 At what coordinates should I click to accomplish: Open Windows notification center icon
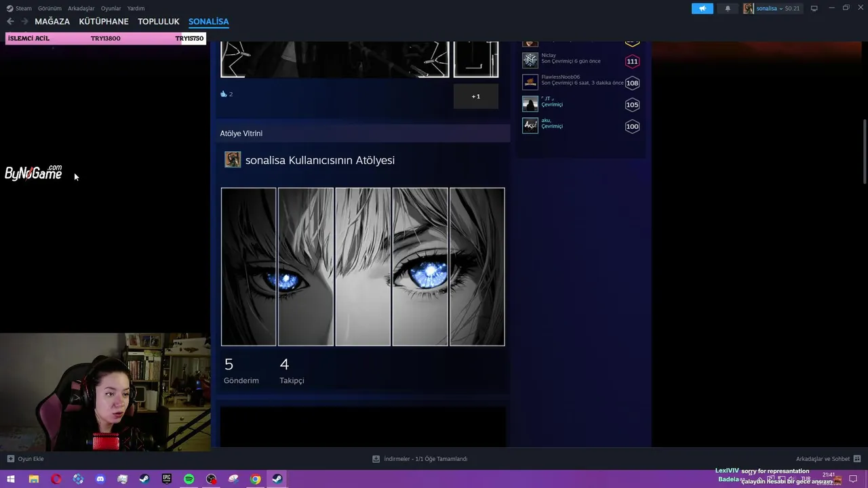click(x=853, y=479)
